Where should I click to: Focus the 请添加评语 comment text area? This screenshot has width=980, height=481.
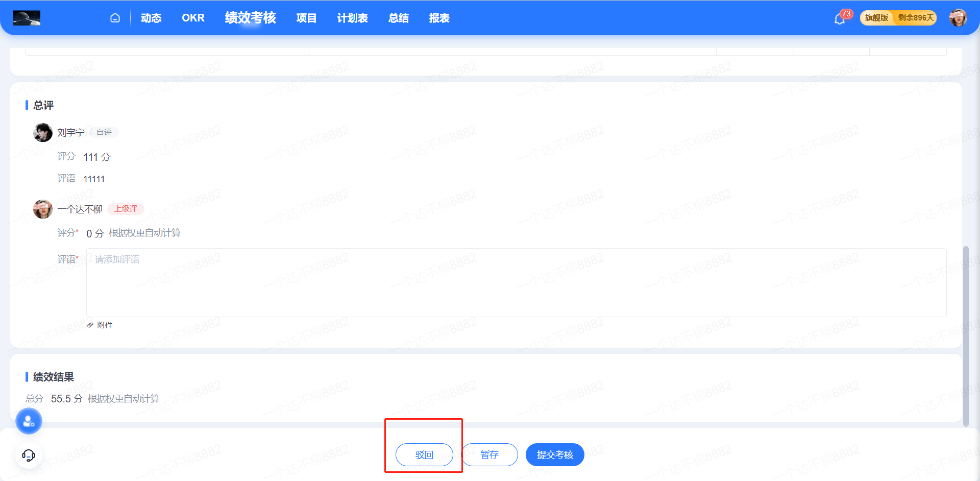[516, 282]
